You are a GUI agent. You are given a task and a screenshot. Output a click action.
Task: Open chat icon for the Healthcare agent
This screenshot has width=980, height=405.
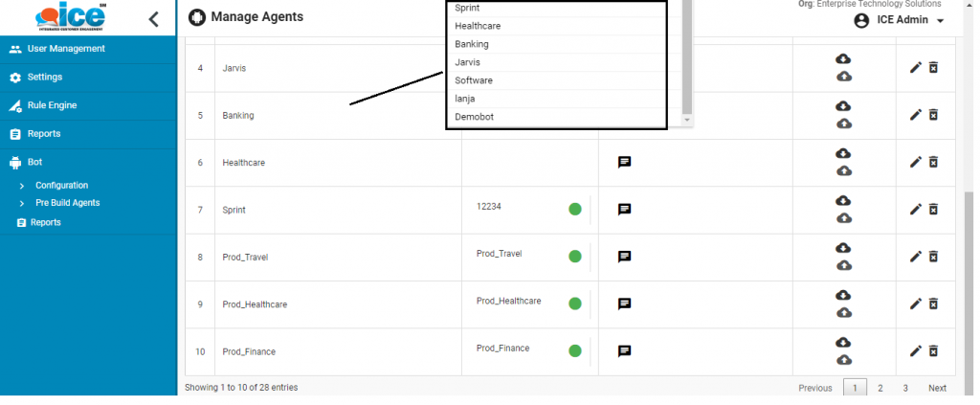tap(624, 163)
